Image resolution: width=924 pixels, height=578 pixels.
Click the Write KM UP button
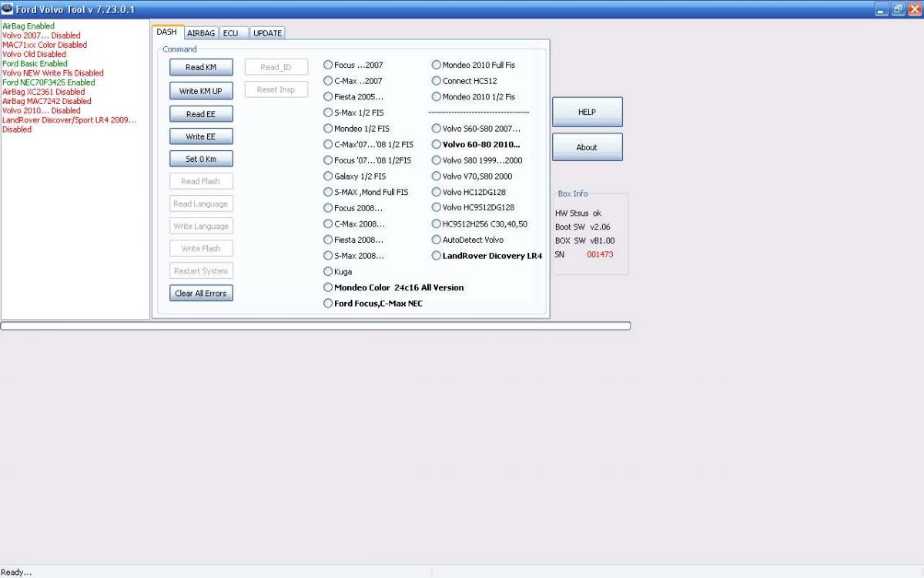pos(201,91)
